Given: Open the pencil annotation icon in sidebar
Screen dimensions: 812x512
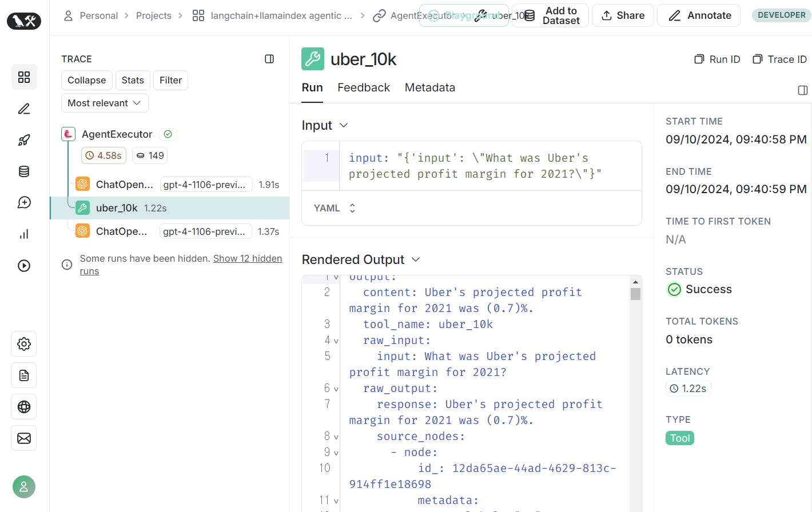Looking at the screenshot, I should pyautogui.click(x=24, y=109).
